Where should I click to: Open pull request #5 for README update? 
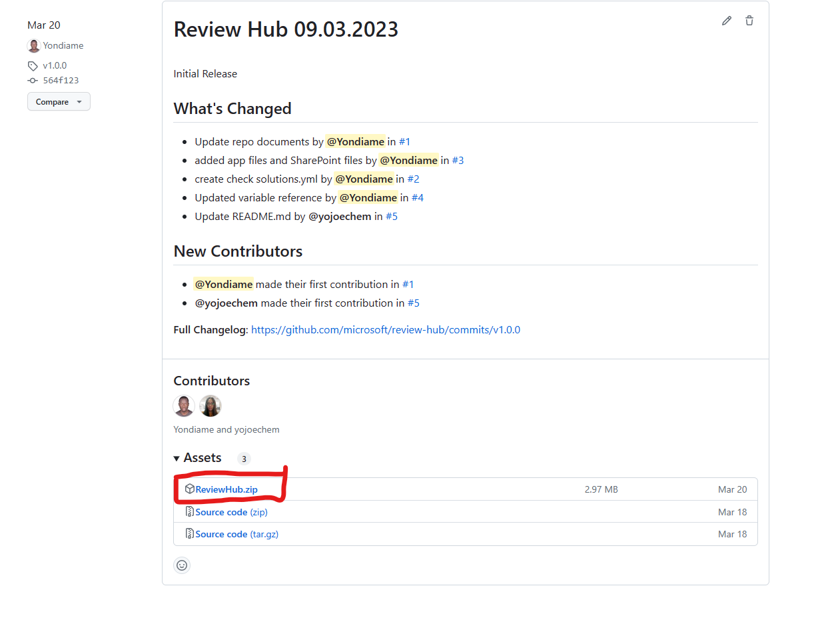click(392, 216)
